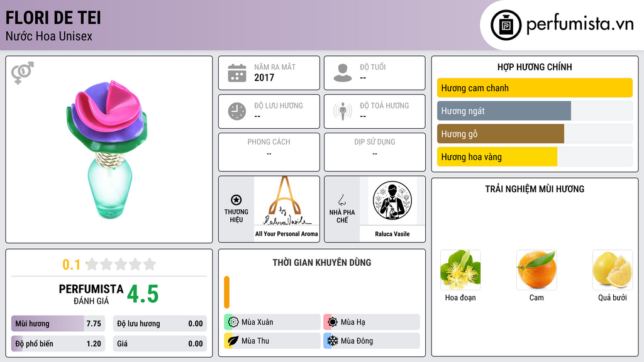Click the Nước Hoa Unisex subtitle
The image size is (644, 362).
click(x=49, y=36)
